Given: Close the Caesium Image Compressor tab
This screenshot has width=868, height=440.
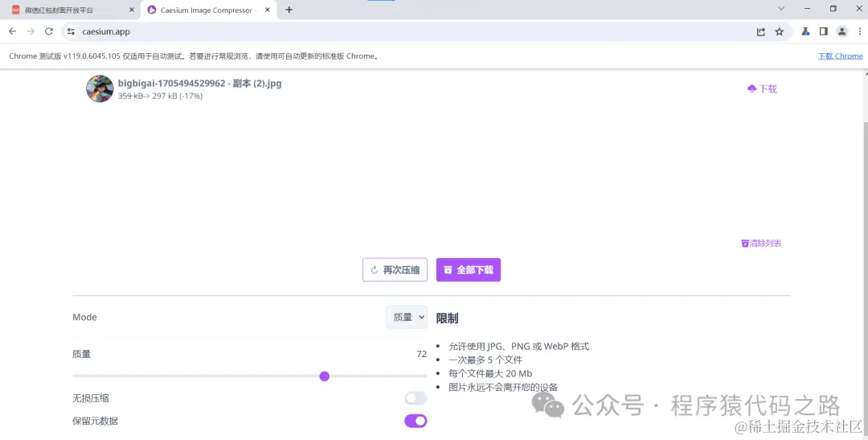Looking at the screenshot, I should [268, 10].
